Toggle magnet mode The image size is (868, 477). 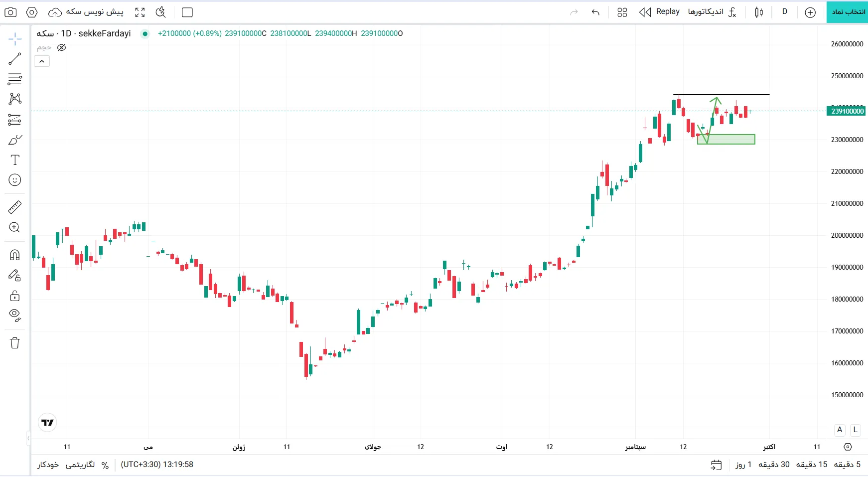coord(15,255)
